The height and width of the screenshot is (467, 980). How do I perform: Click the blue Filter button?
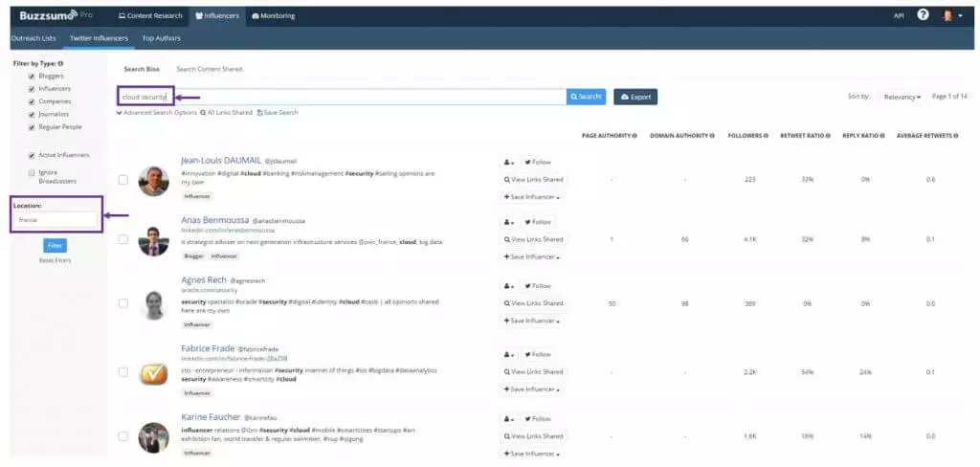[x=55, y=245]
